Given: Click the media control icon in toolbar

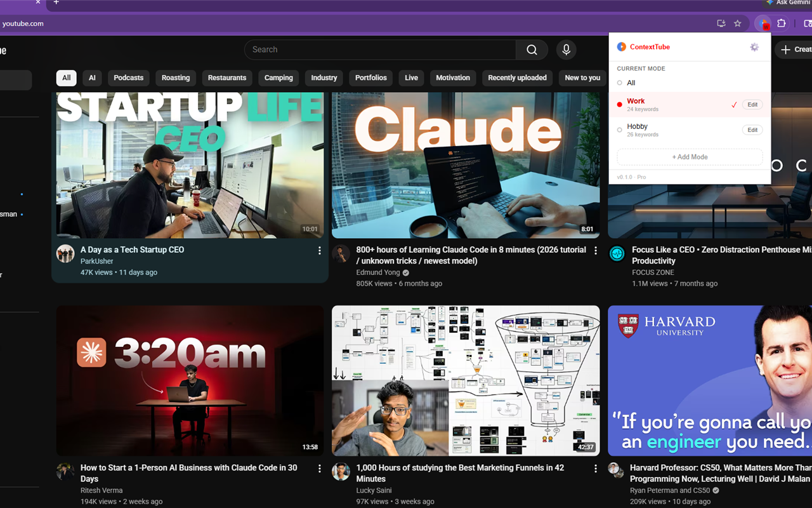Looking at the screenshot, I should (808, 23).
